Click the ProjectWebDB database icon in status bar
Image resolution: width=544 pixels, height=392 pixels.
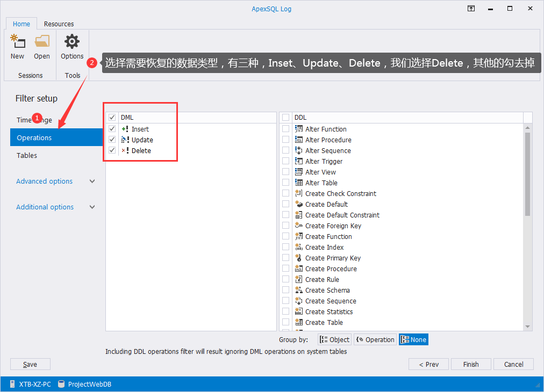pos(61,384)
